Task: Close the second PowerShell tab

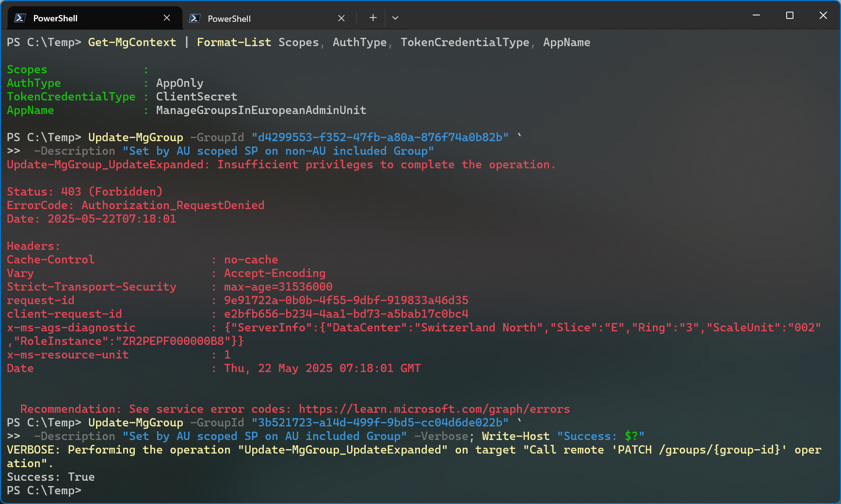Action: pos(341,17)
